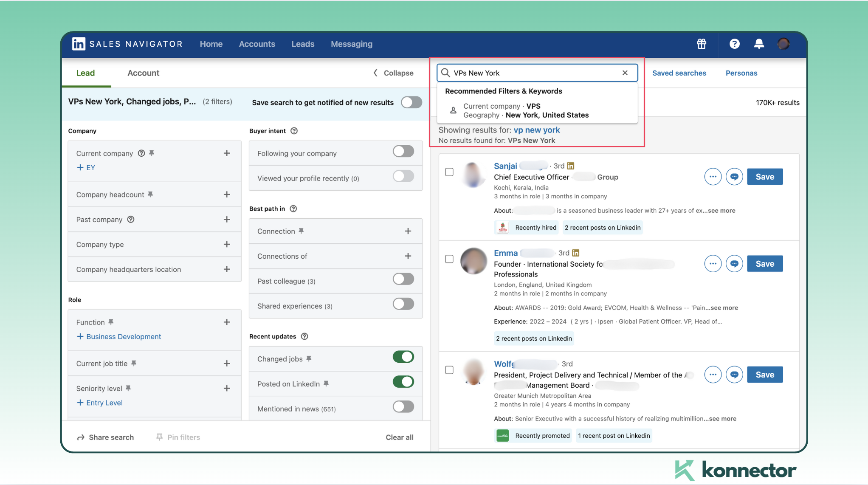Expand Seniority level filter
Screen dimensions: 868x485
coord(227,388)
